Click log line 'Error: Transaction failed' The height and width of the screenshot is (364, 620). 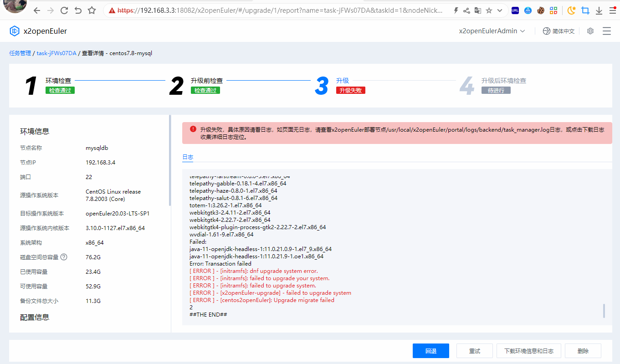pyautogui.click(x=220, y=264)
